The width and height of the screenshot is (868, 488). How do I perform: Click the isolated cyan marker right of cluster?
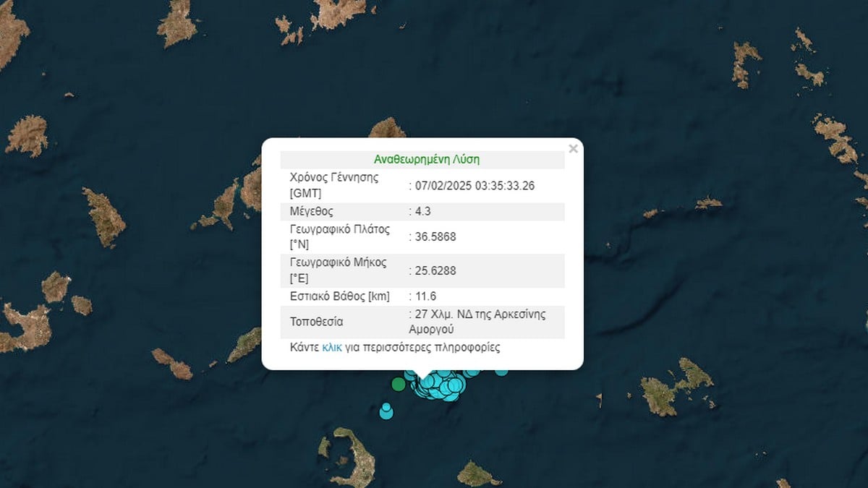501,371
